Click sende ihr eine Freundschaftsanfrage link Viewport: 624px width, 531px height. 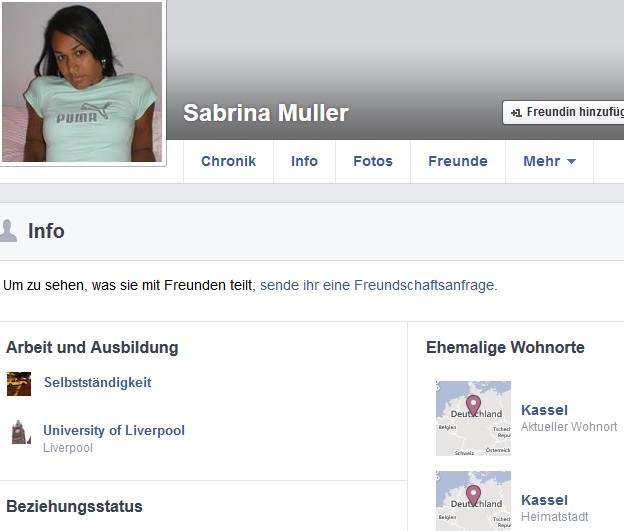[378, 285]
